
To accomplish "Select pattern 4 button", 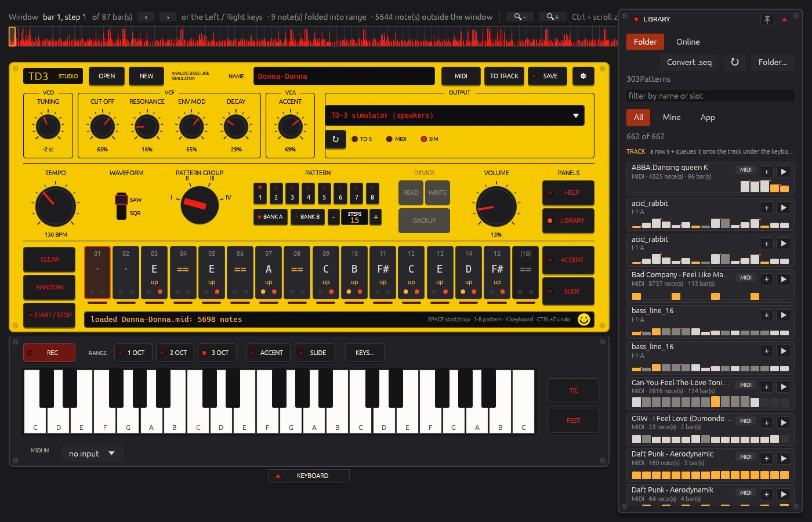I will click(308, 193).
